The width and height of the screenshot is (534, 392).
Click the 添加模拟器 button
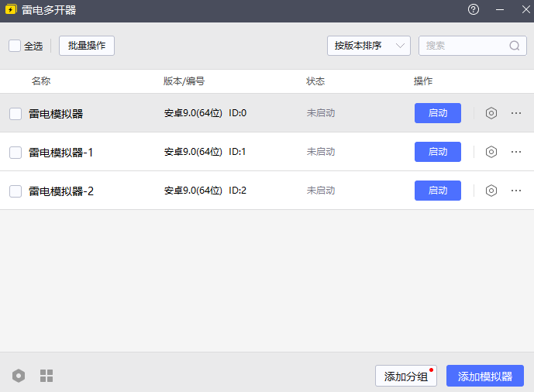coord(485,377)
